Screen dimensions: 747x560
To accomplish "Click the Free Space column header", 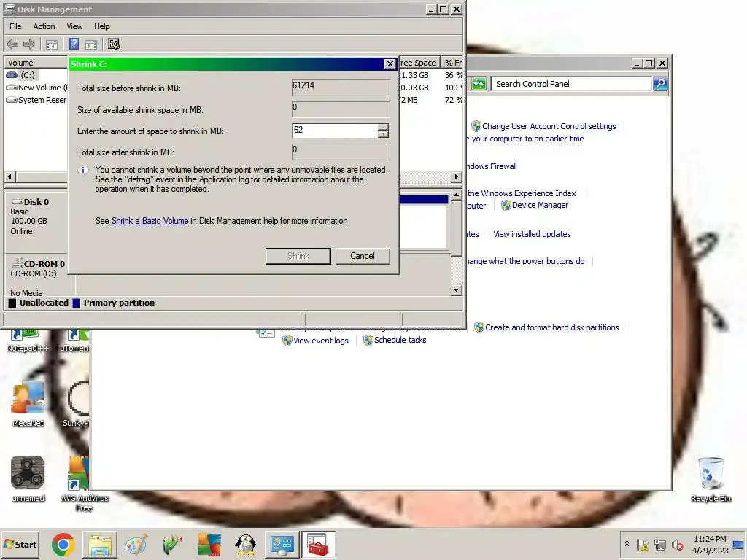I will (x=418, y=63).
